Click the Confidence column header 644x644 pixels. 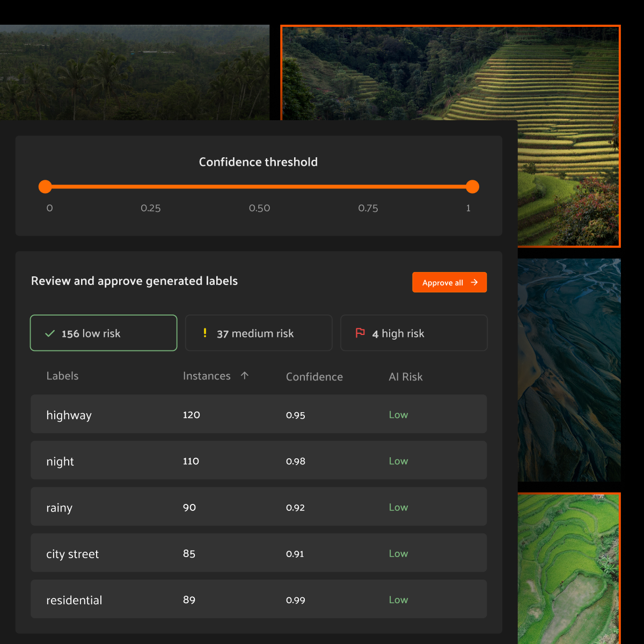coord(314,377)
